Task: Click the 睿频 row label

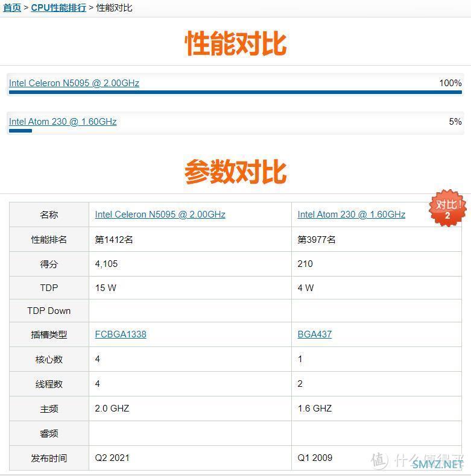Action: pyautogui.click(x=49, y=433)
